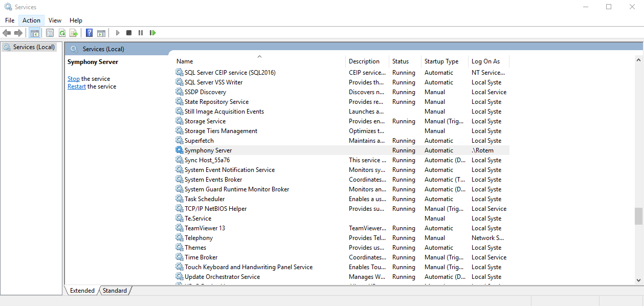Click the Refresh toolbar icon

coord(62,33)
